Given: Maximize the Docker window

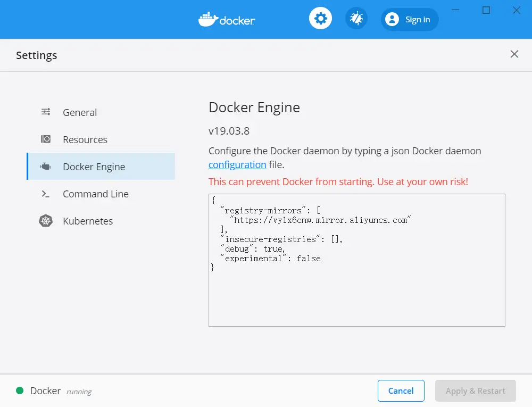Looking at the screenshot, I should pos(486,10).
